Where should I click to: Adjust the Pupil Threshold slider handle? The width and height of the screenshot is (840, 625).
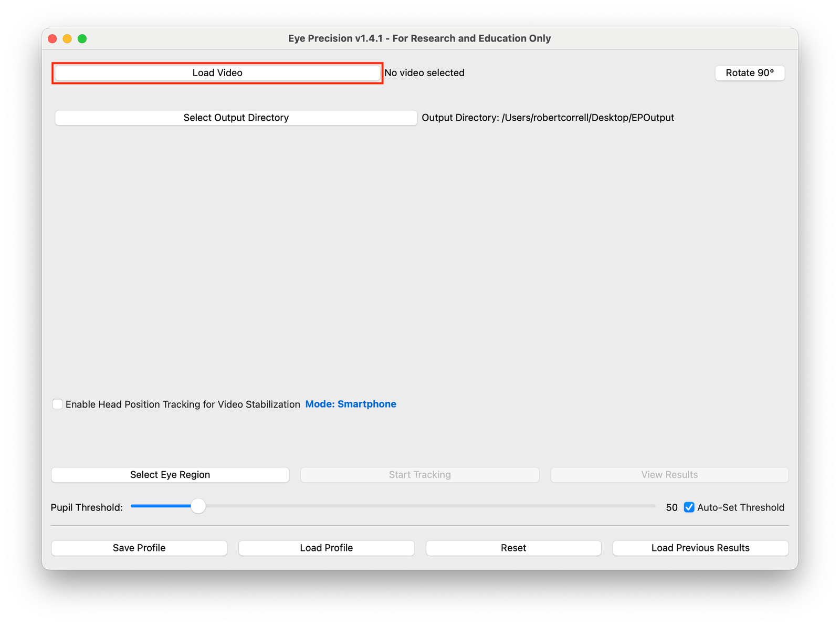(x=198, y=506)
